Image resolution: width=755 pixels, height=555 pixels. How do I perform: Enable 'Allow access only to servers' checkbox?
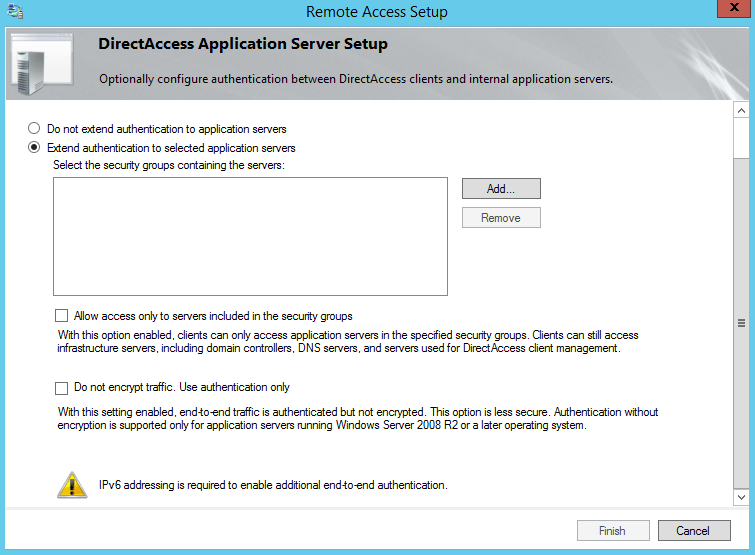[x=61, y=316]
